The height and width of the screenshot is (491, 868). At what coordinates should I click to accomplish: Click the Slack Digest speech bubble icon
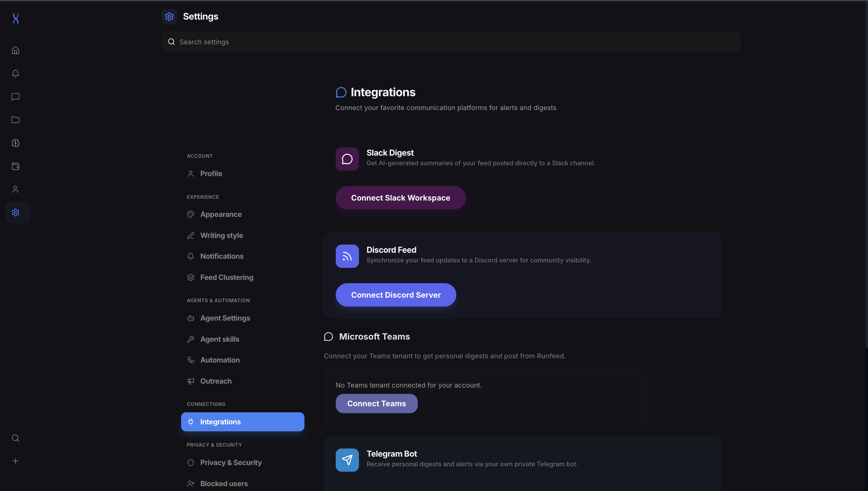click(x=347, y=159)
